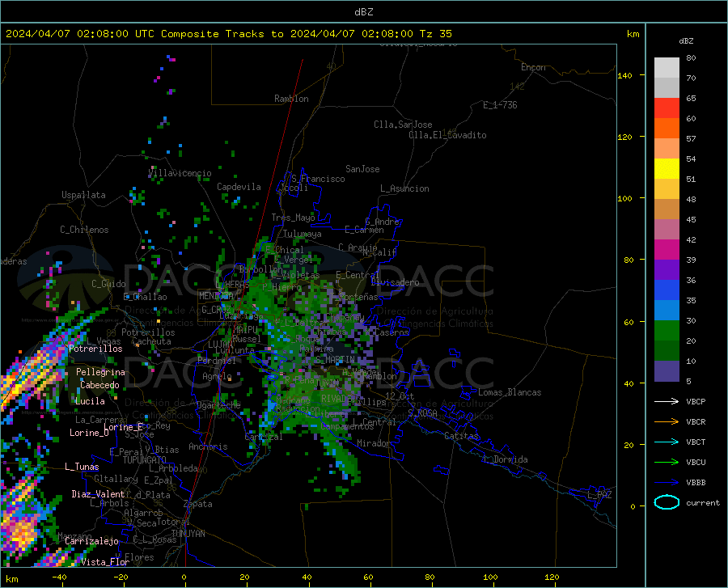
Task: Click the white VBCP arrow in legend
Action: [x=667, y=401]
